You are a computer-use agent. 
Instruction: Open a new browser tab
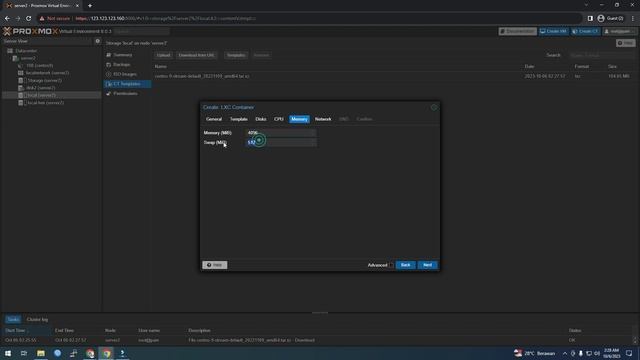click(x=90, y=6)
